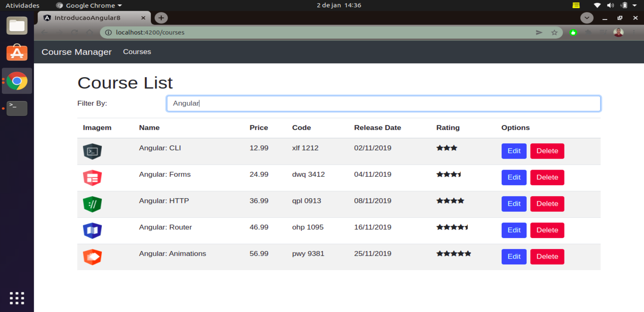Click the Angular HTTP course green icon
The height and width of the screenshot is (312, 644).
coord(92,204)
